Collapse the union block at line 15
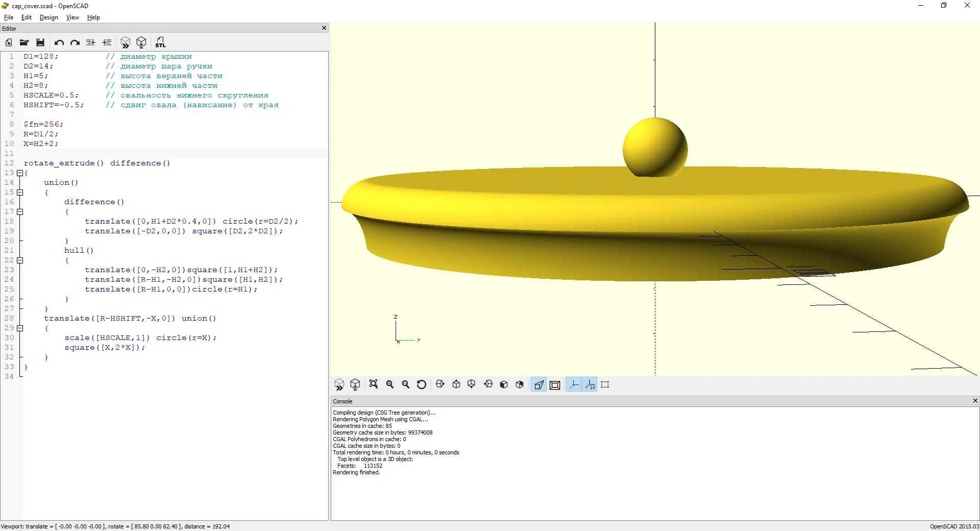Screen dimensions: 980x531 pos(20,192)
